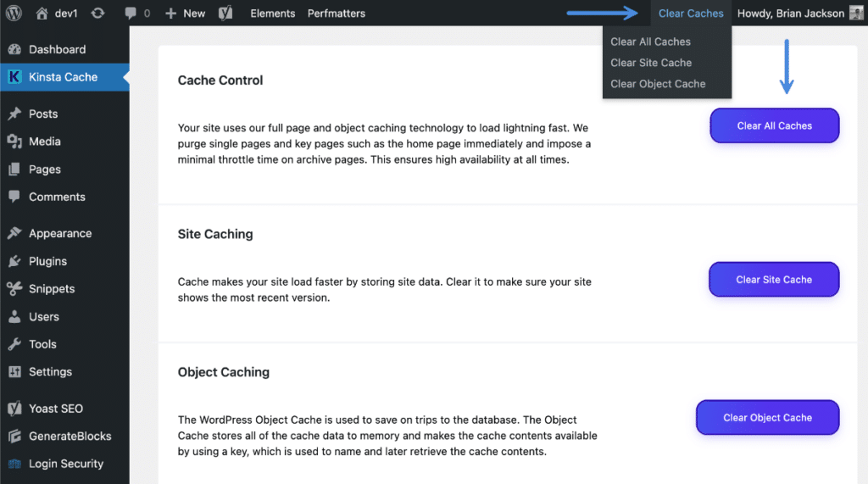Click the Media icon in sidebar
This screenshot has width=868, height=484.
tap(14, 142)
